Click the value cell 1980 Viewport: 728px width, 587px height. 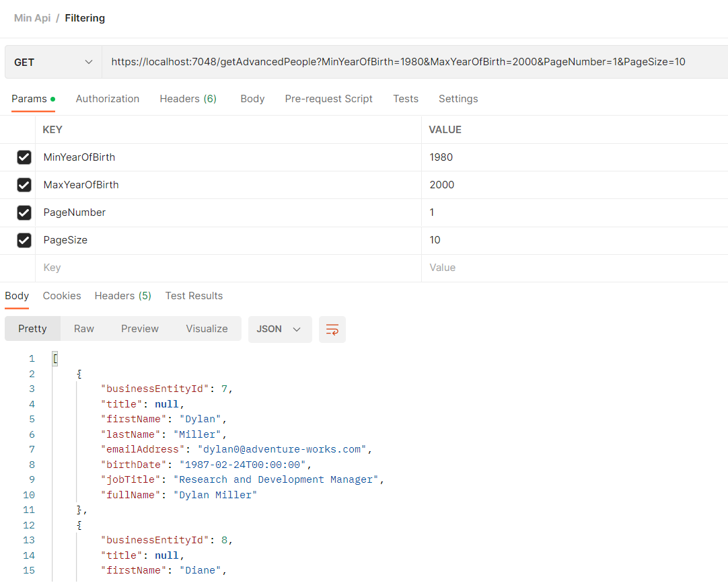click(x=575, y=157)
